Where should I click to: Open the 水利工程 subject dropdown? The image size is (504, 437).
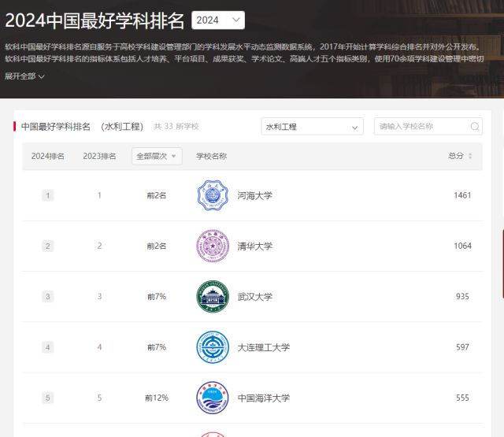(x=312, y=127)
